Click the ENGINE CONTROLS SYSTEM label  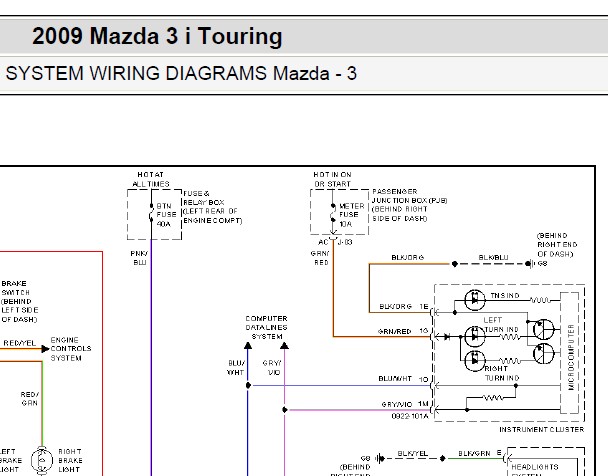[x=71, y=349]
